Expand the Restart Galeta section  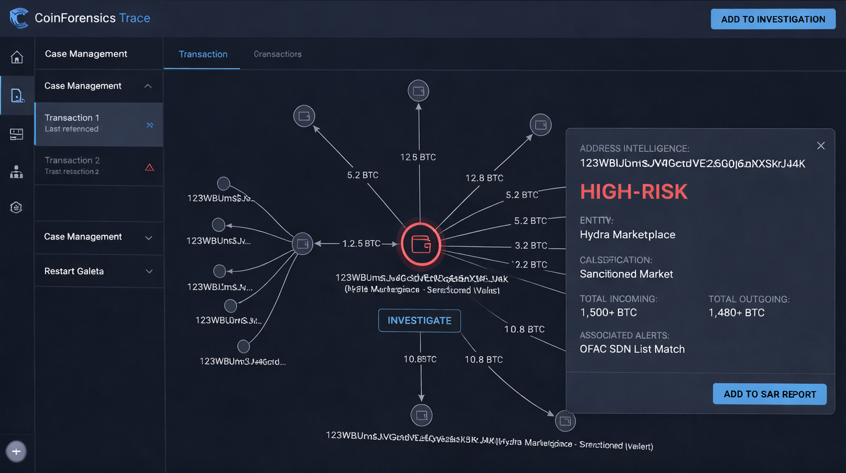(148, 271)
